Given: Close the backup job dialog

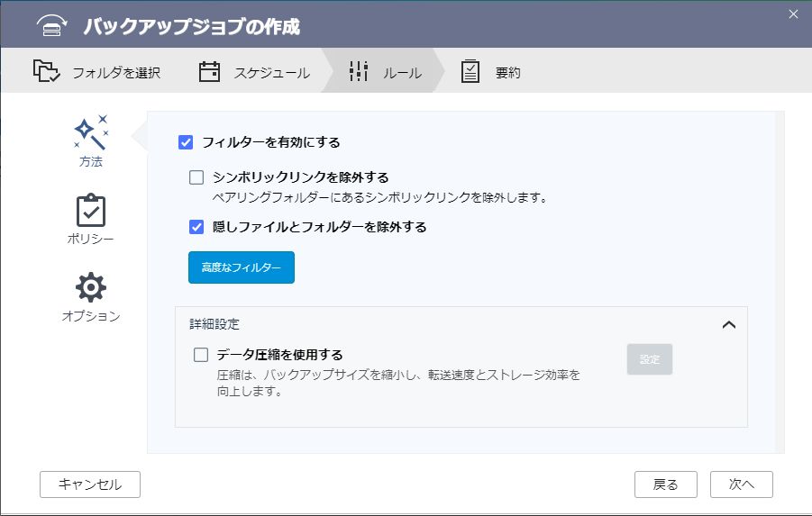Looking at the screenshot, I should point(793,14).
